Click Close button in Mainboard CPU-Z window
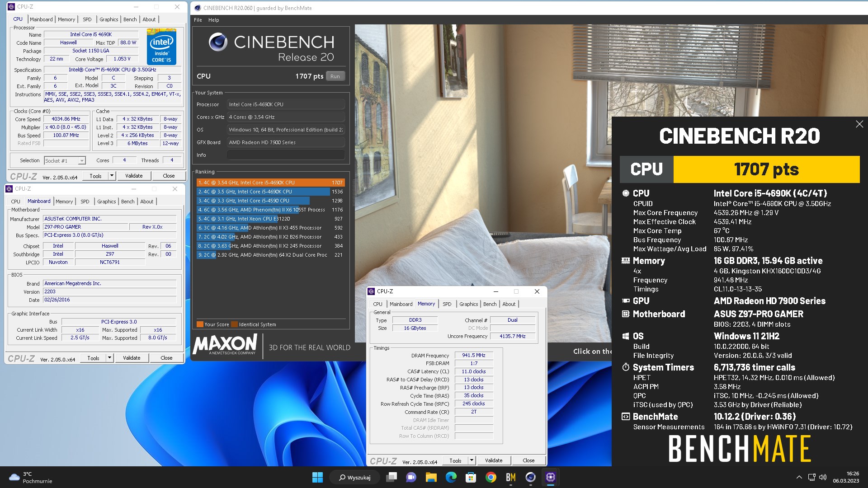Viewport: 868px width, 488px height. click(166, 358)
